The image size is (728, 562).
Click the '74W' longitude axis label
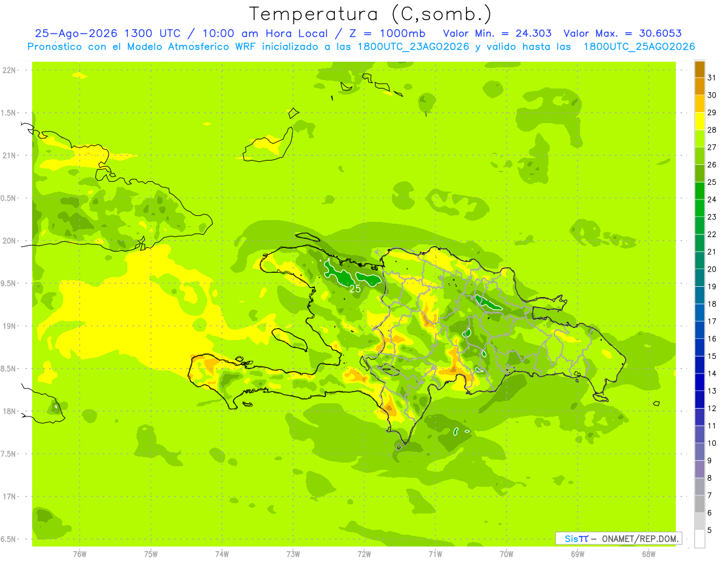[222, 554]
